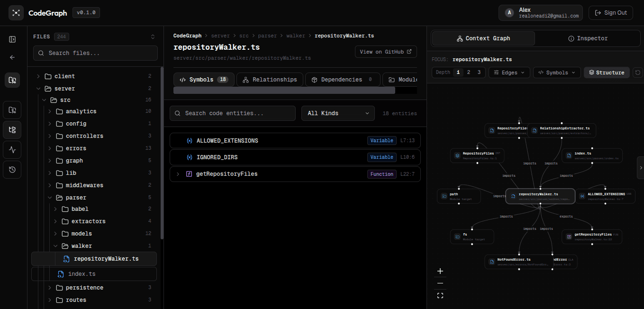Switch to the Symbols tab
This screenshot has width=644, height=309.
point(204,80)
